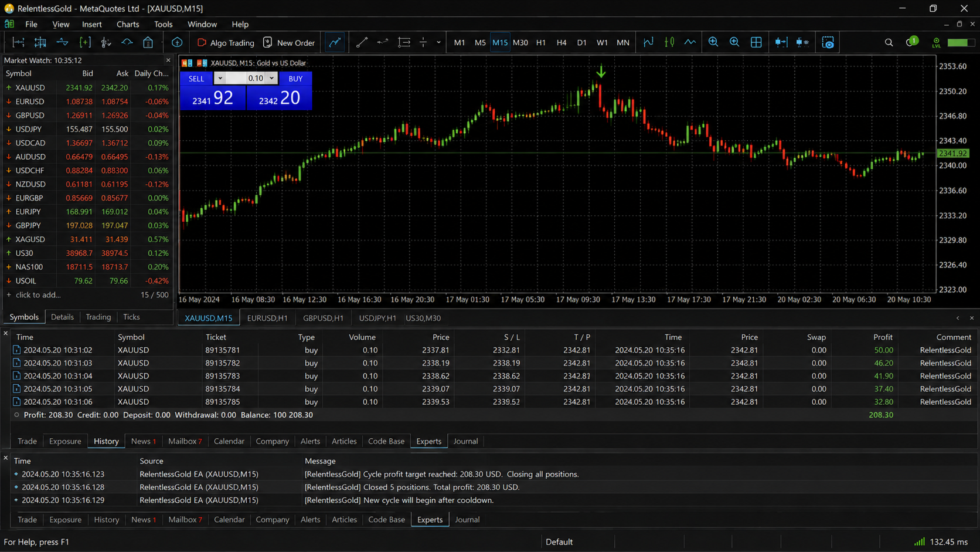Click the BUY button on chart panel
The image size is (980, 552).
coord(295,78)
